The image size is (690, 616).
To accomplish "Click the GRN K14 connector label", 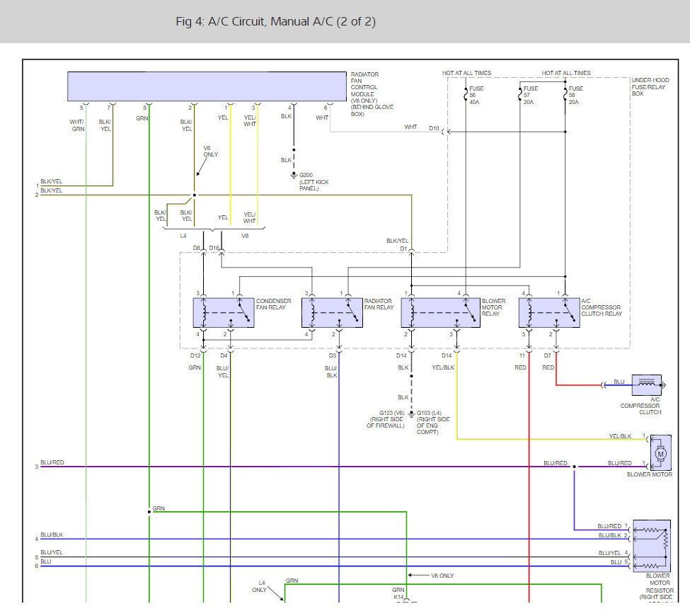I will coord(398,593).
